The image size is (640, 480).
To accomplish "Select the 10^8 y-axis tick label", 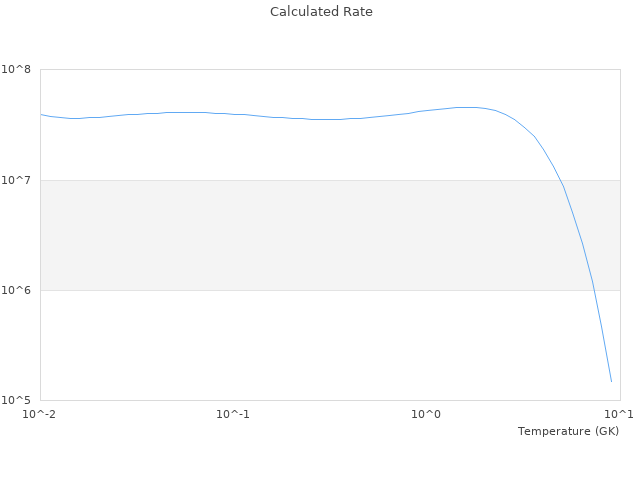I will (16, 69).
